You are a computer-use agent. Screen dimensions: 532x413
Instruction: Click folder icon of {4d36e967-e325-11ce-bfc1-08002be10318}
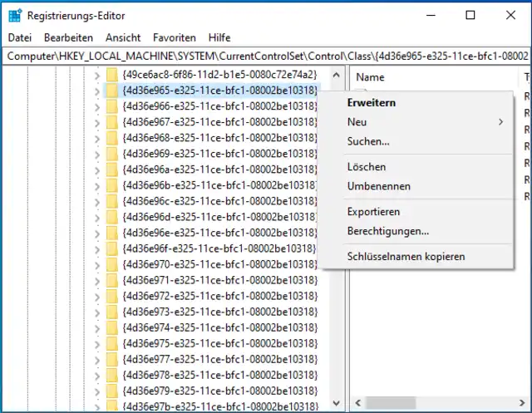pyautogui.click(x=112, y=122)
